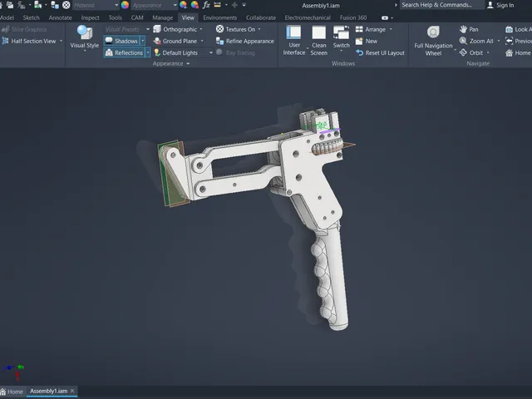This screenshot has height=399, width=532.
Task: Click the Orthographic cube icon
Action: pos(157,29)
